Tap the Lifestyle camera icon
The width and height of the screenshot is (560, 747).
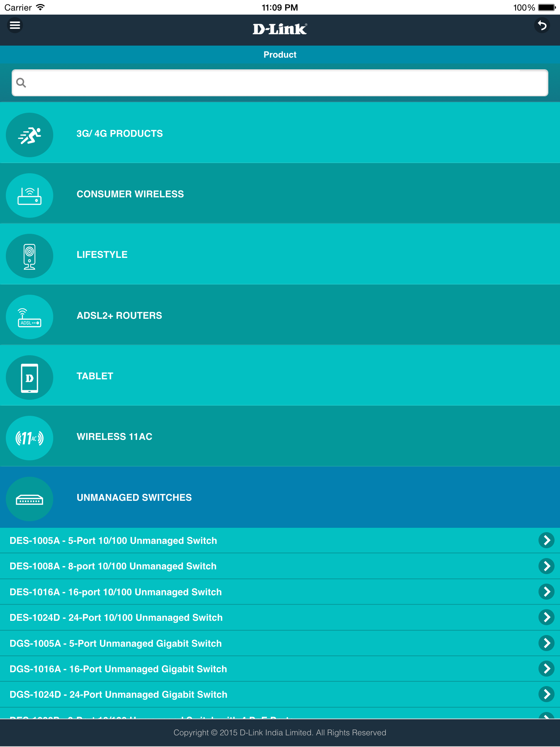point(30,256)
